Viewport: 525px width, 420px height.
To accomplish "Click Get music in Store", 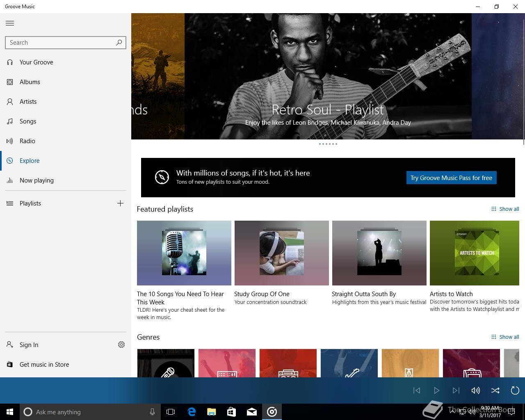I will 44,364.
